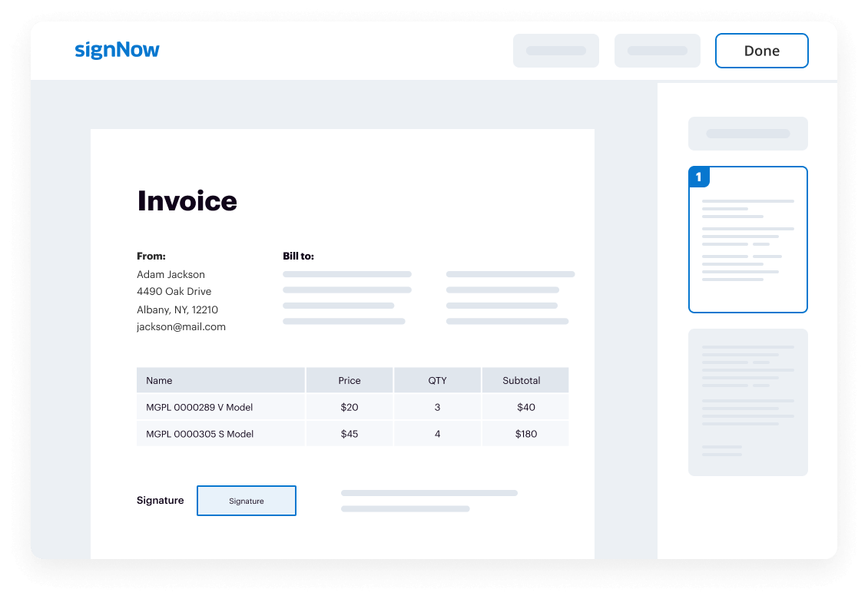This screenshot has height=599, width=868.
Task: Select the QTY column header
Action: point(437,379)
